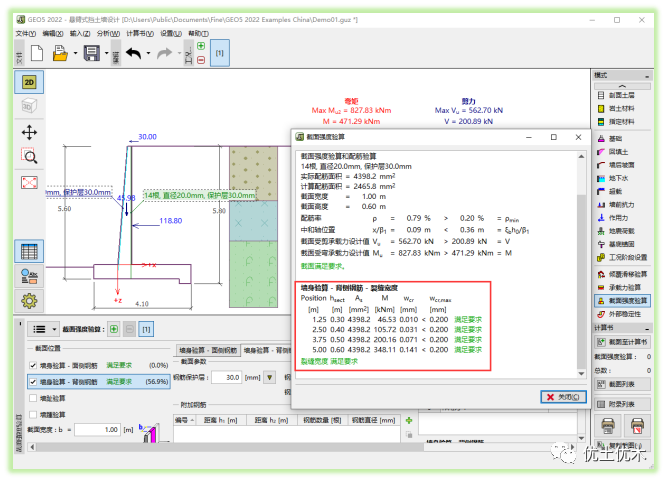Toggle 墙身验算 - 背侧钢筋 checkbox
Image resolution: width=668 pixels, height=483 pixels.
pos(33,382)
